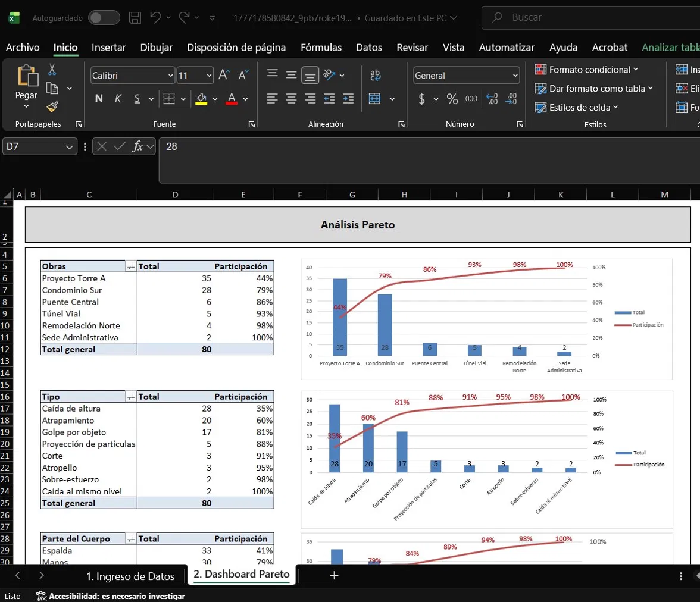Toggle bottom vertical alignment

tap(310, 75)
